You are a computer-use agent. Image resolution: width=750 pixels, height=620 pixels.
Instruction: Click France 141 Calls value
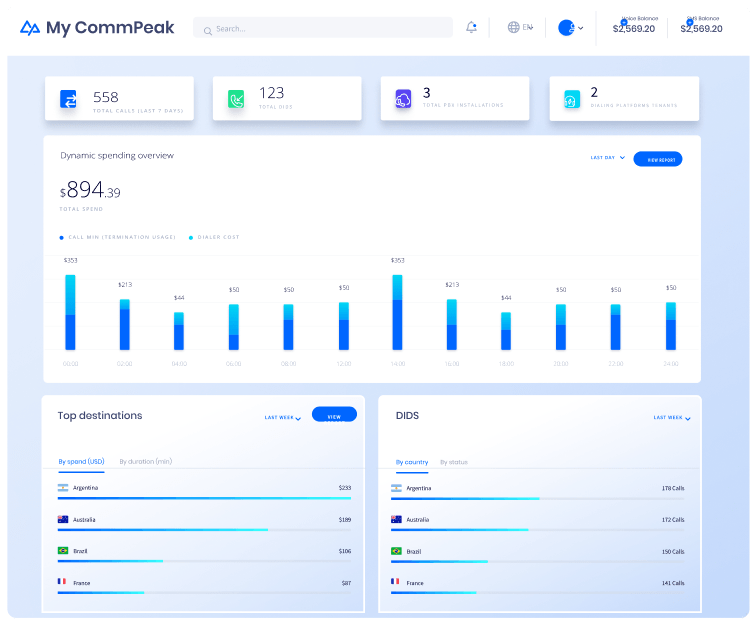(x=673, y=583)
